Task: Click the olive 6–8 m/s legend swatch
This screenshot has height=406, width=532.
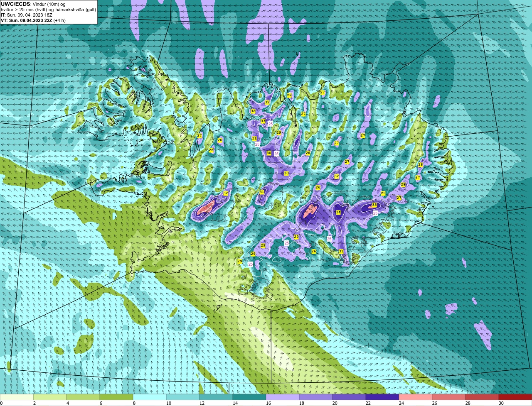Action: tap(116, 397)
